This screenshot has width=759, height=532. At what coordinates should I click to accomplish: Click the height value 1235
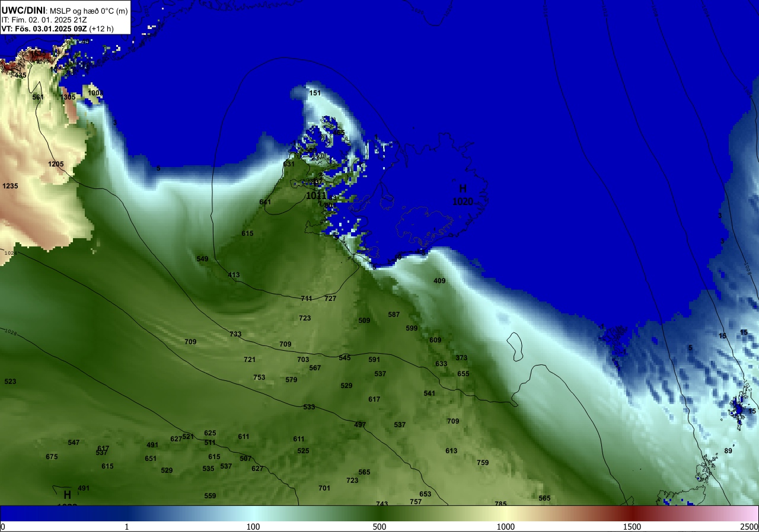click(x=10, y=186)
